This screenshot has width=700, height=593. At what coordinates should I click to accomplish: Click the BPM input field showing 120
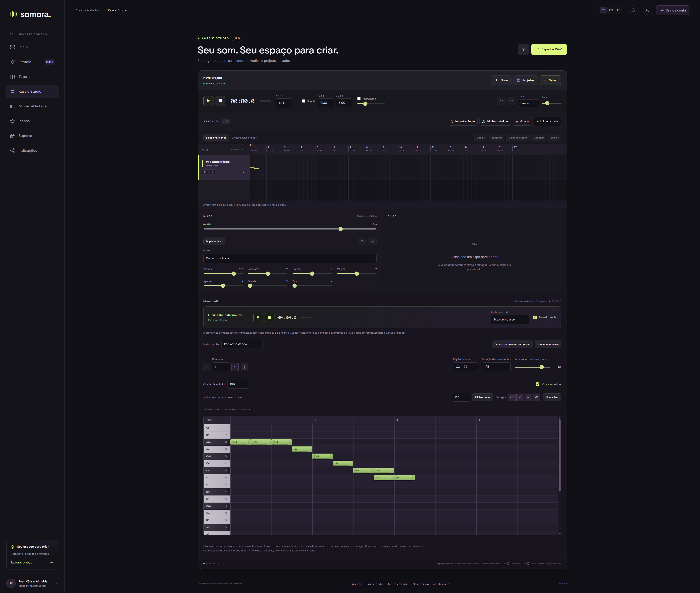[x=284, y=103]
